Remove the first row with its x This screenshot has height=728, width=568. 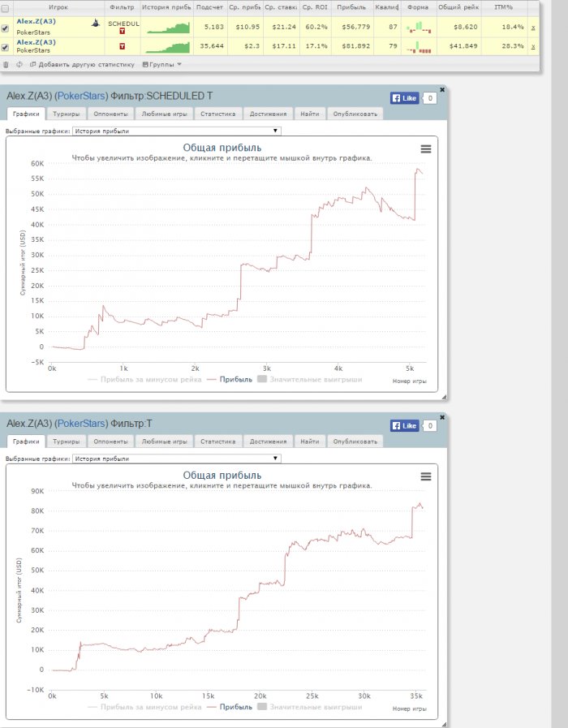pyautogui.click(x=533, y=28)
